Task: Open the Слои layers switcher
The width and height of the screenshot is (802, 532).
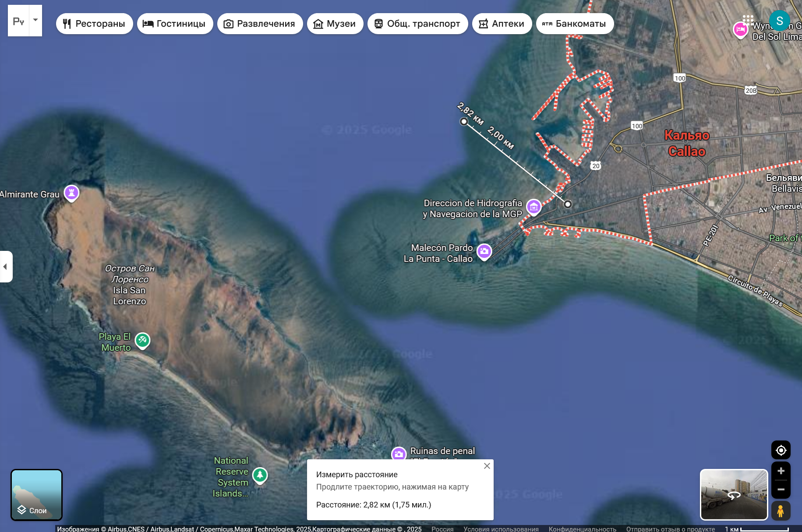Action: 36,495
